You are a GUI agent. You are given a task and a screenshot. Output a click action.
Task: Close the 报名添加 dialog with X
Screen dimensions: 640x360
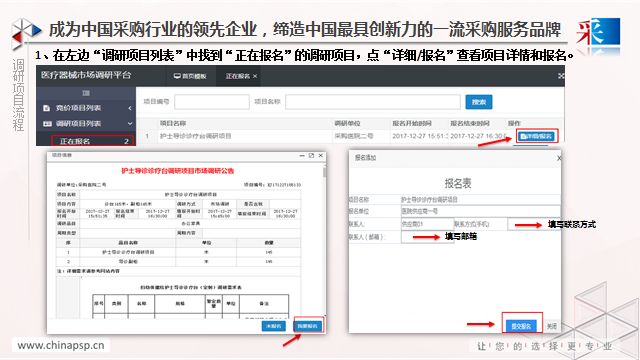(x=559, y=158)
